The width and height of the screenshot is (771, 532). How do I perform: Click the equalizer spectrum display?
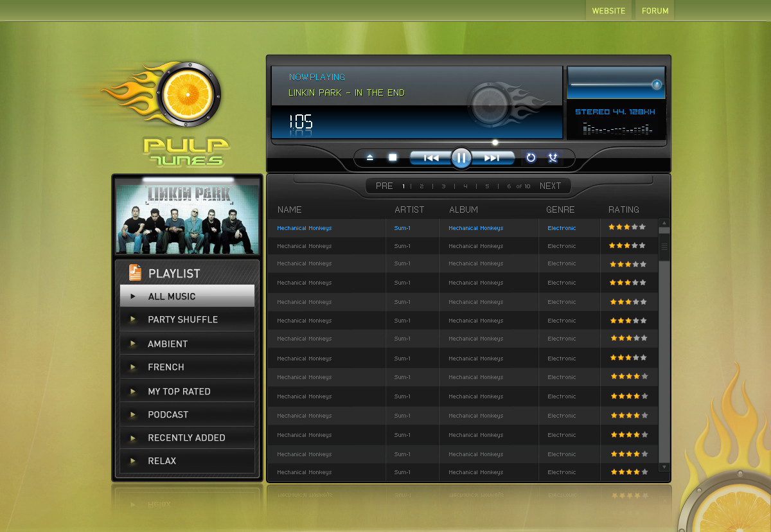617,129
